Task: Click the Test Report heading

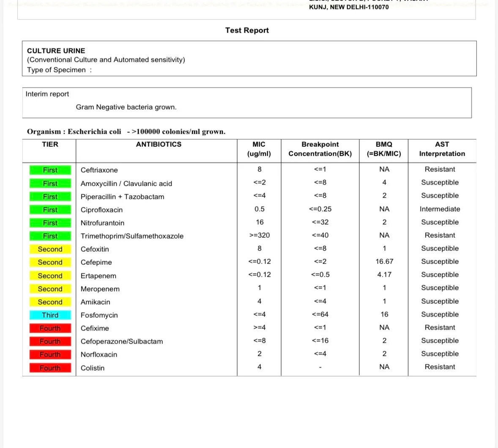Action: 247,30
